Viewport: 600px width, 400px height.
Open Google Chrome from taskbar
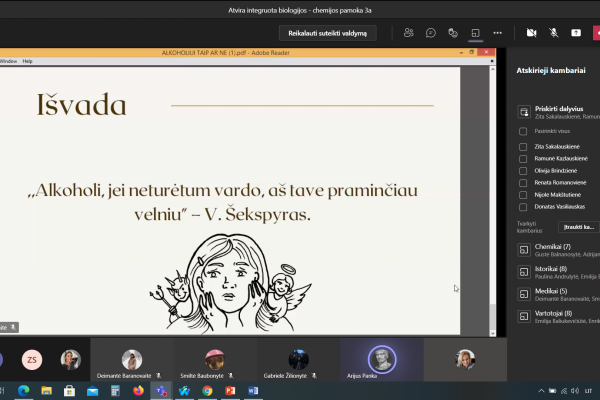click(x=207, y=391)
